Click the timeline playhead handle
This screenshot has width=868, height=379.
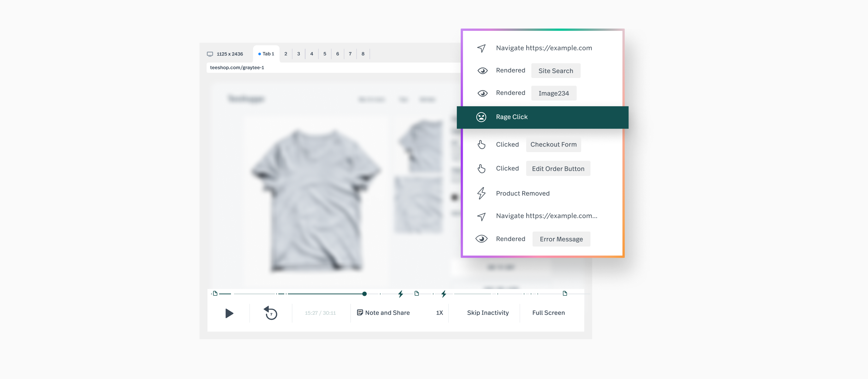364,294
